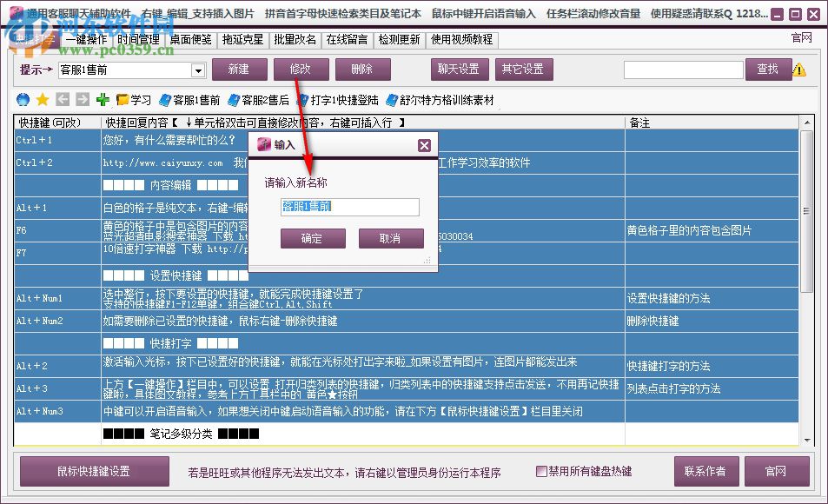This screenshot has width=828, height=504.
Task: Select the 批量改名 tab
Action: point(296,39)
